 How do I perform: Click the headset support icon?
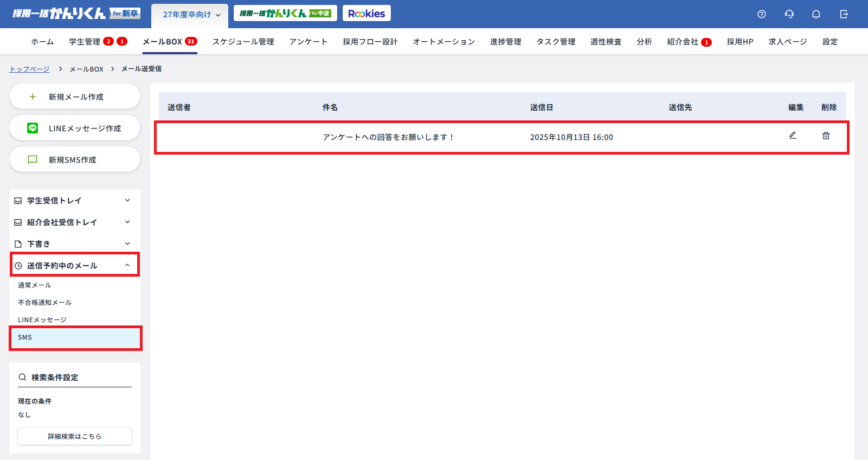(789, 14)
